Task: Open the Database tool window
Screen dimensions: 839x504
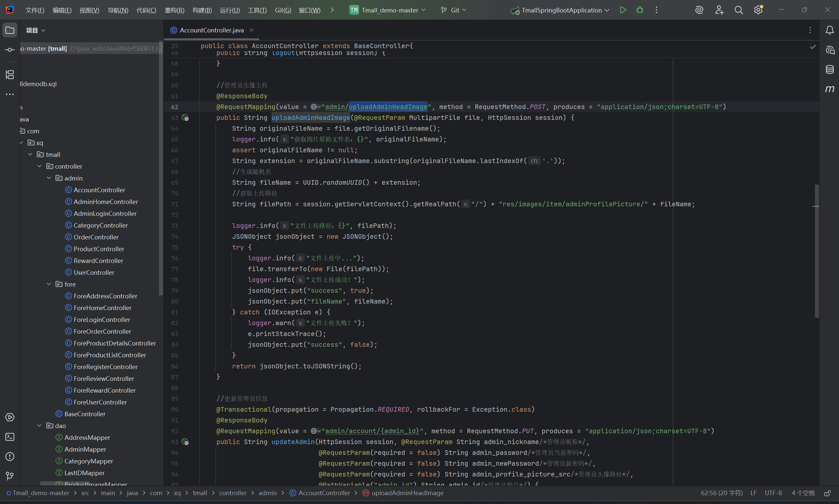Action: pyautogui.click(x=829, y=70)
